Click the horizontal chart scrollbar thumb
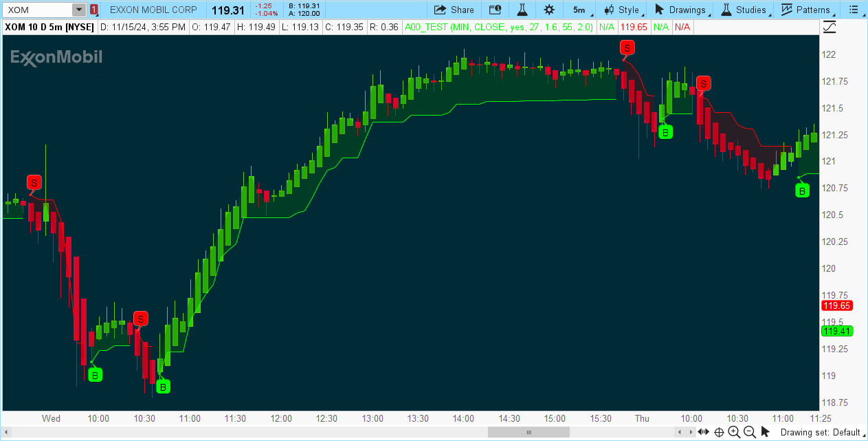 tap(528, 432)
